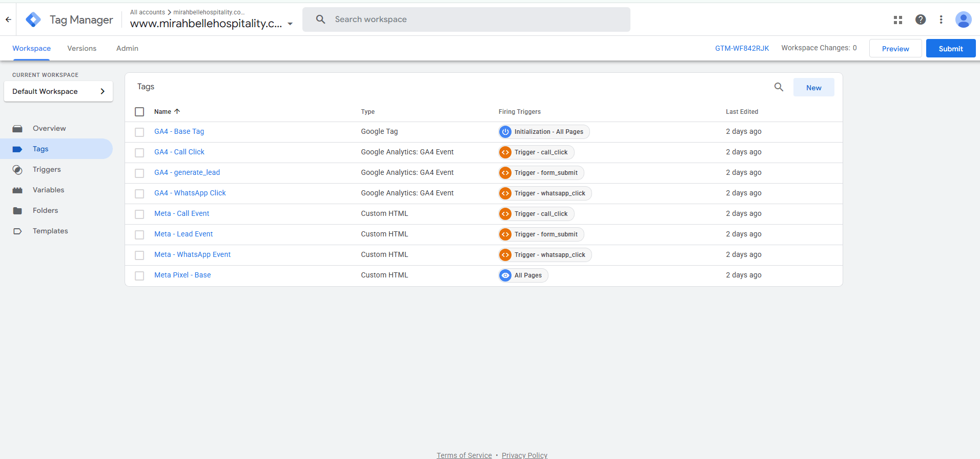Open the three-dot more options menu
Image resolution: width=980 pixels, height=459 pixels.
pos(941,19)
